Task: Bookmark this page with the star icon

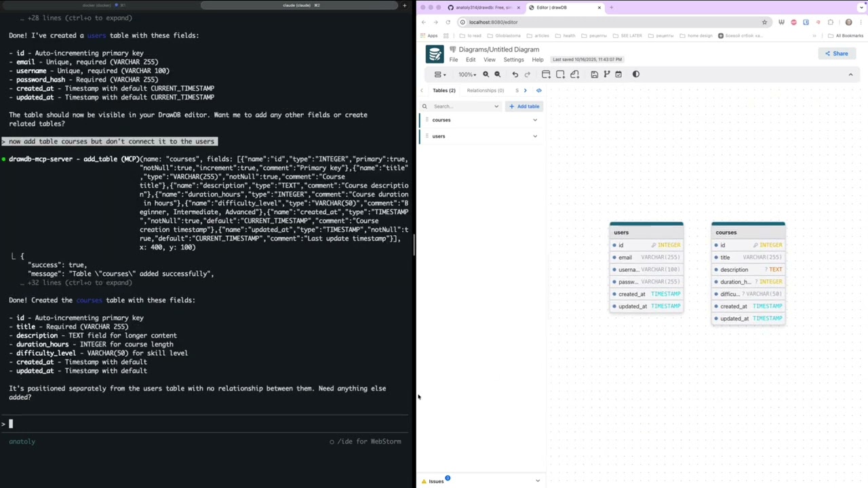Action: pos(764,22)
